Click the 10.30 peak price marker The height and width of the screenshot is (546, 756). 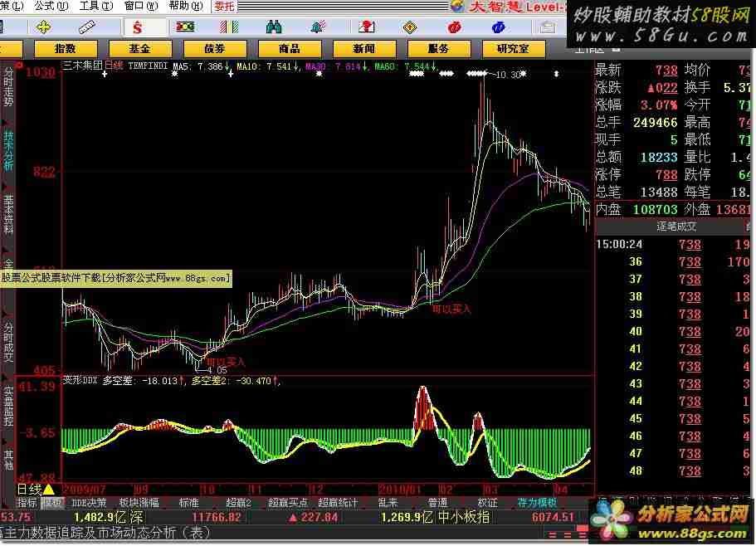(x=507, y=76)
